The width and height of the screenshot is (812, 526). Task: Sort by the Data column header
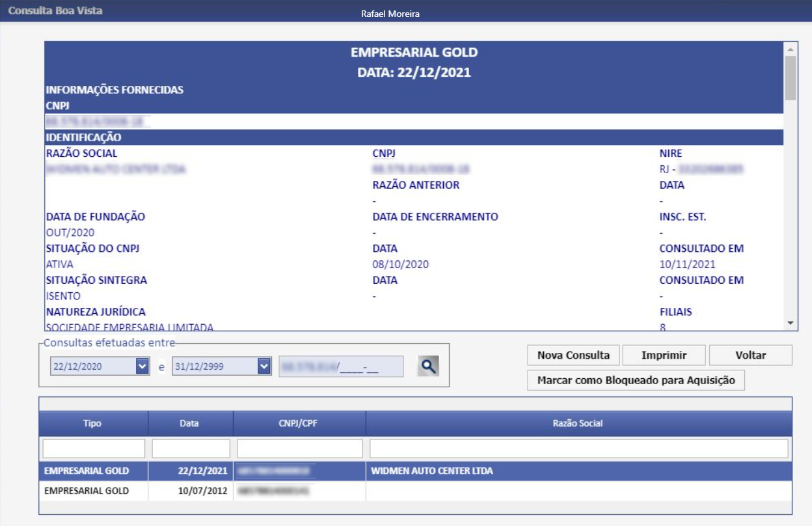click(x=189, y=423)
